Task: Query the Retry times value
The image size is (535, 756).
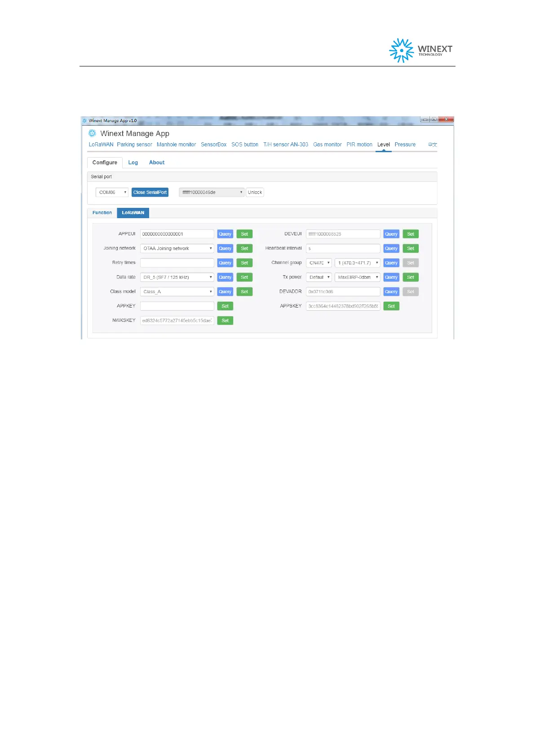Action: [225, 263]
